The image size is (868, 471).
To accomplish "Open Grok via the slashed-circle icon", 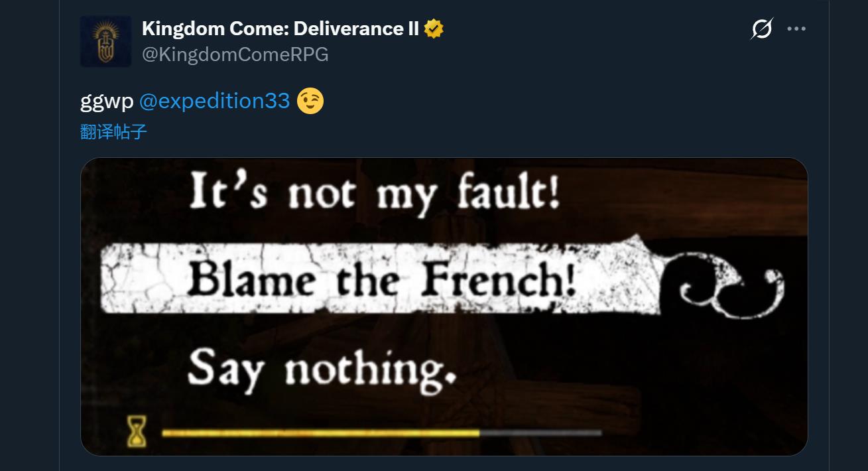I will click(x=762, y=29).
